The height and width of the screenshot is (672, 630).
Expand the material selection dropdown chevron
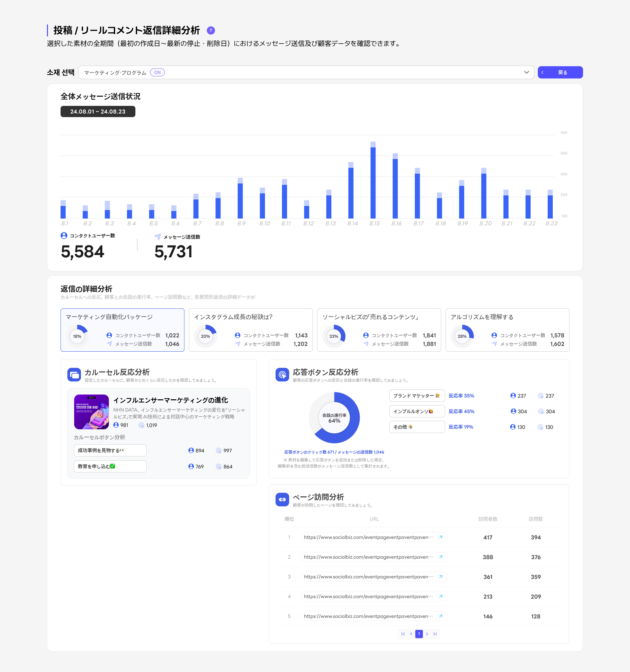pyautogui.click(x=526, y=73)
